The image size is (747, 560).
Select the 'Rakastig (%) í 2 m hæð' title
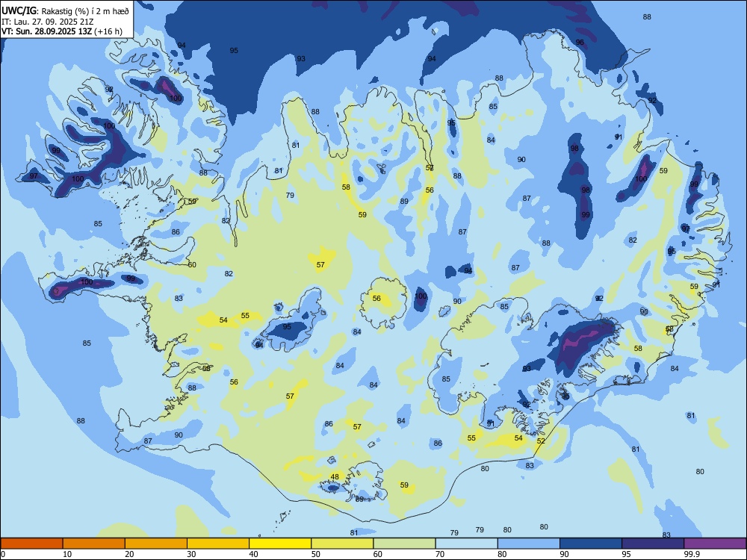tap(84, 10)
